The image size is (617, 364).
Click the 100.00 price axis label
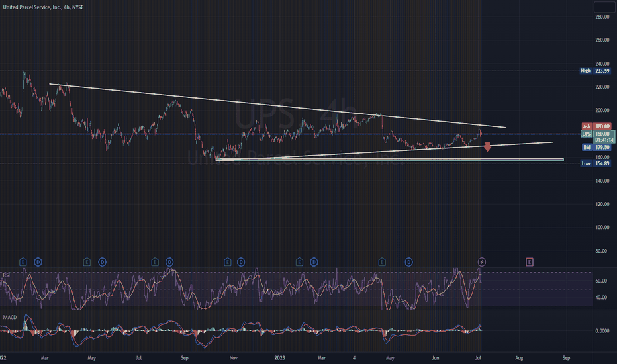pos(602,228)
